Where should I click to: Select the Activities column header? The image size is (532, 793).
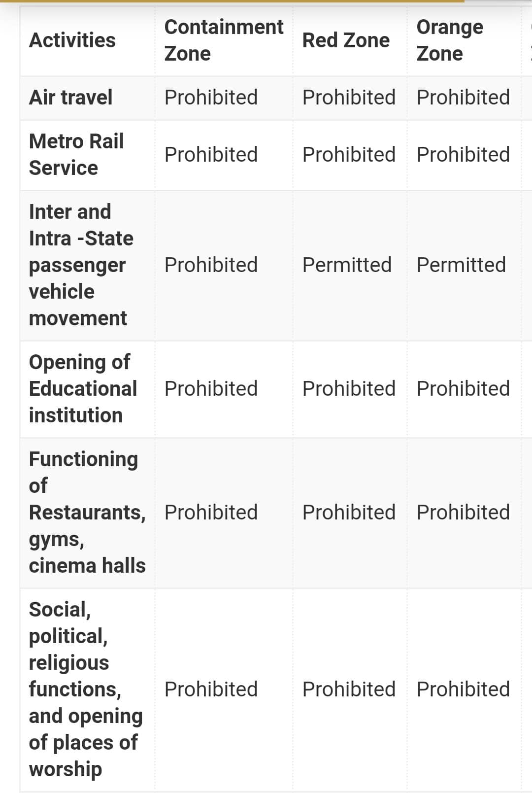tap(72, 40)
